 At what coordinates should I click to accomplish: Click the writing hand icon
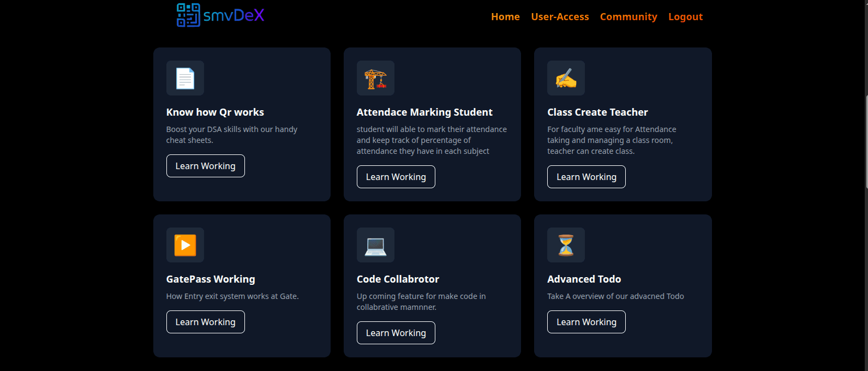[566, 78]
